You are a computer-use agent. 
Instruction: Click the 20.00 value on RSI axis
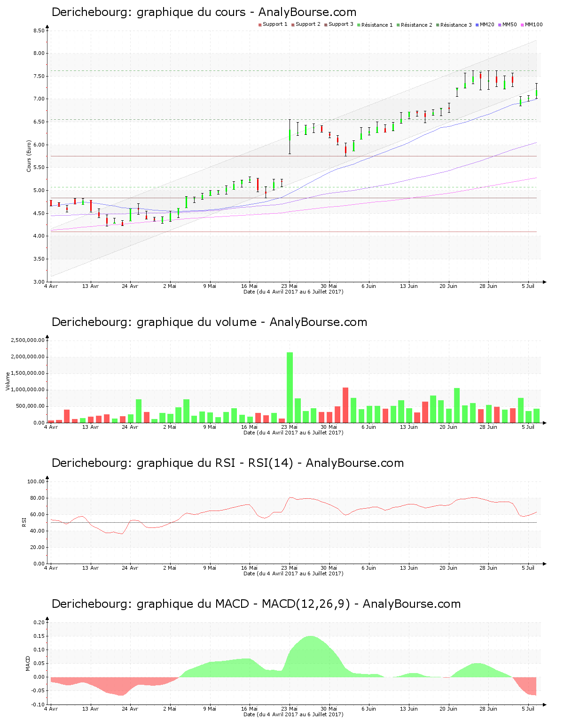(x=38, y=548)
